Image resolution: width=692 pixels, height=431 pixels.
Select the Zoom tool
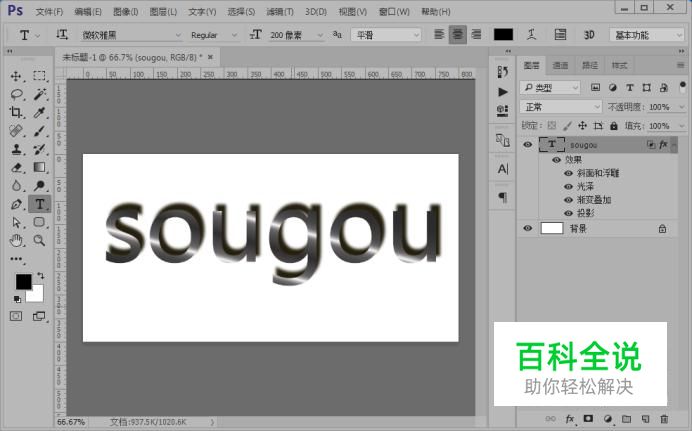click(x=39, y=240)
